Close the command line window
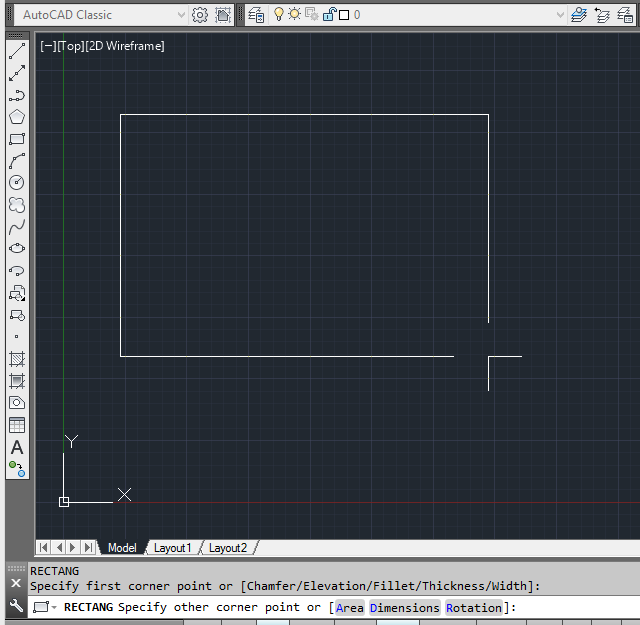The image size is (640, 625). (x=16, y=583)
